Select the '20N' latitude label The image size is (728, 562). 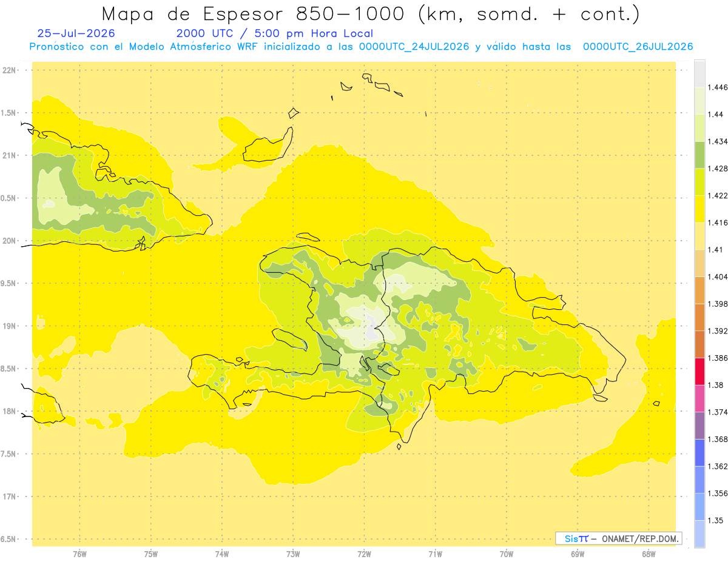click(x=8, y=241)
